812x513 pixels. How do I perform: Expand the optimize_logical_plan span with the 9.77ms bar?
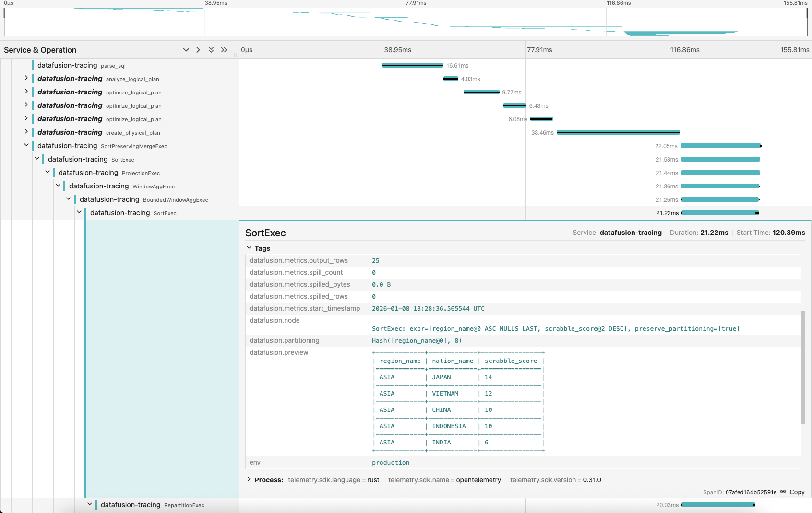[x=26, y=92]
